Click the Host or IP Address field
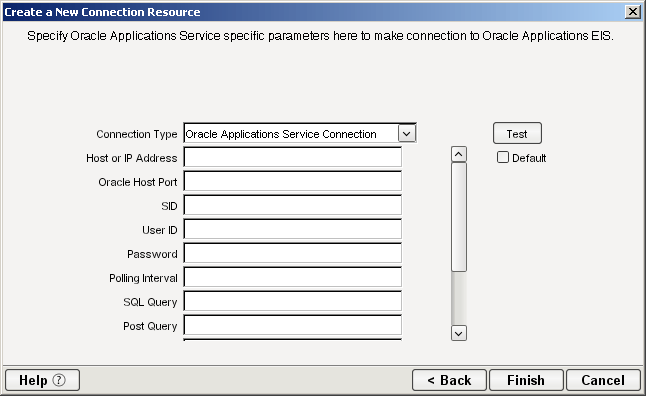The image size is (646, 396). click(x=293, y=157)
